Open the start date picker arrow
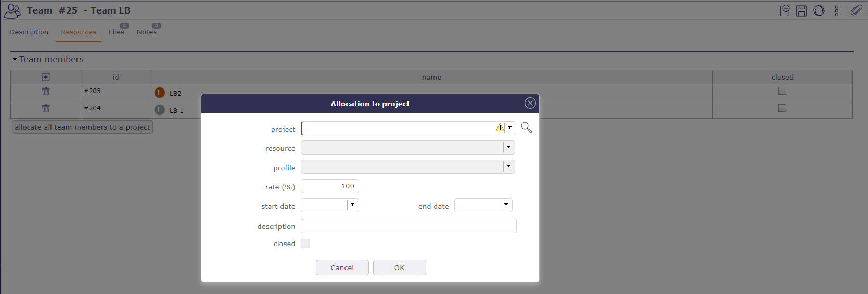Image resolution: width=868 pixels, height=294 pixels. pyautogui.click(x=353, y=205)
